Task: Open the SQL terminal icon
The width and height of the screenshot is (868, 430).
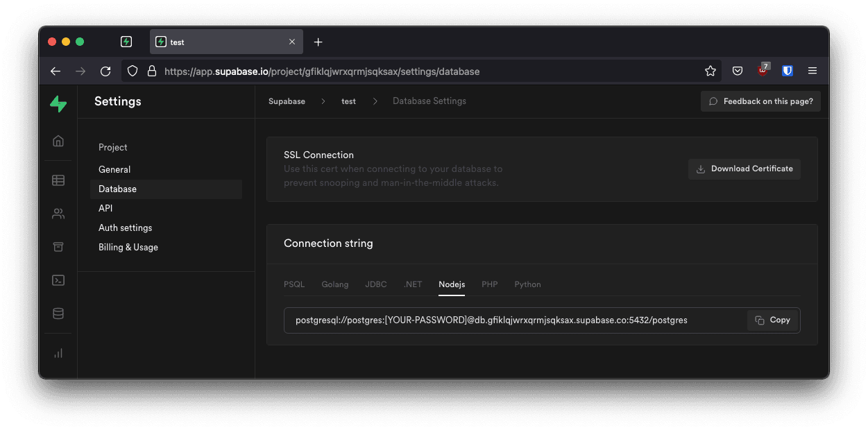Action: tap(58, 280)
